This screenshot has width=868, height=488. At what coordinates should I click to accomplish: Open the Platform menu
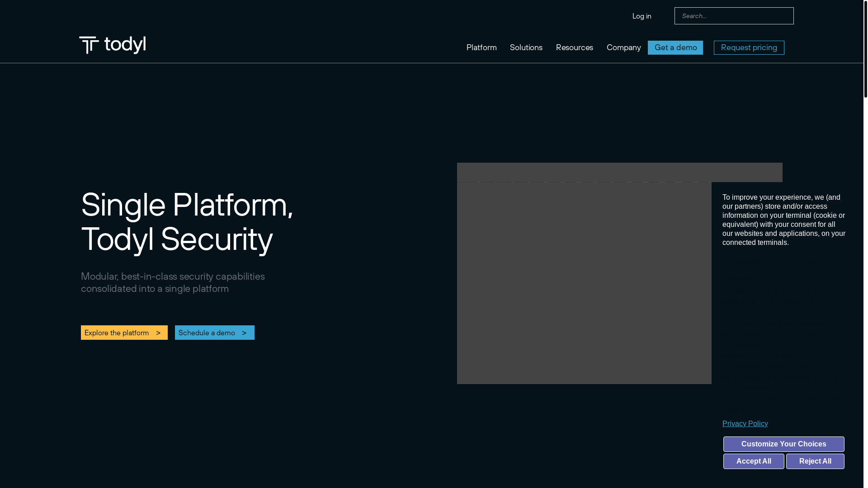[481, 47]
